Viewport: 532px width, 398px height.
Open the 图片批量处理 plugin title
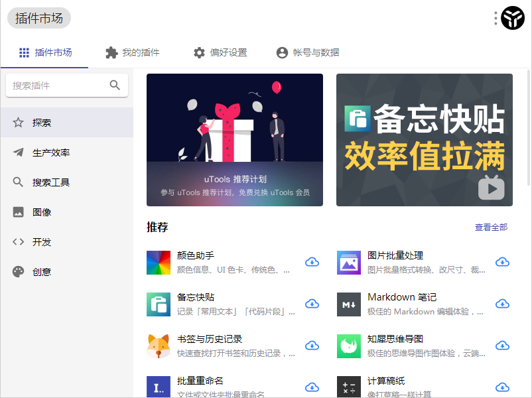(x=395, y=255)
